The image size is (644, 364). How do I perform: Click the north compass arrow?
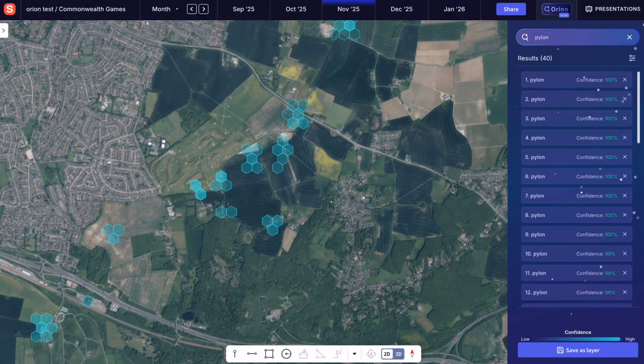[x=412, y=354]
